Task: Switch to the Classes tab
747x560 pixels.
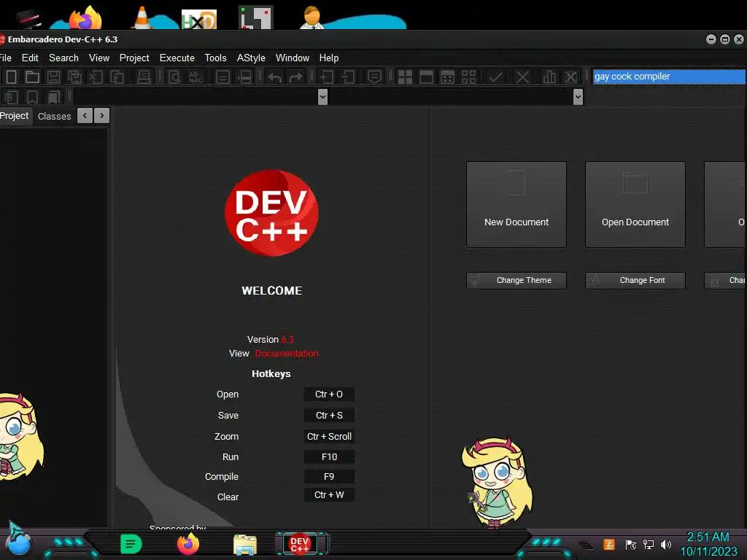Action: pyautogui.click(x=54, y=116)
